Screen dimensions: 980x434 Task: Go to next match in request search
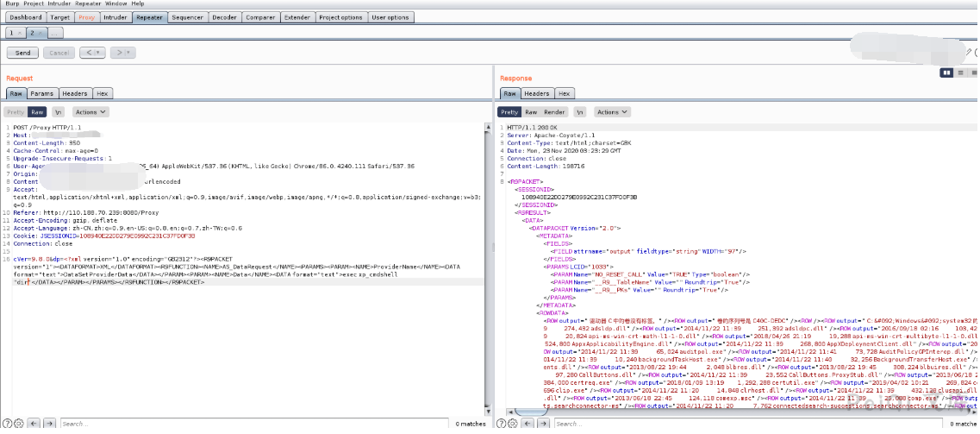tap(49, 424)
